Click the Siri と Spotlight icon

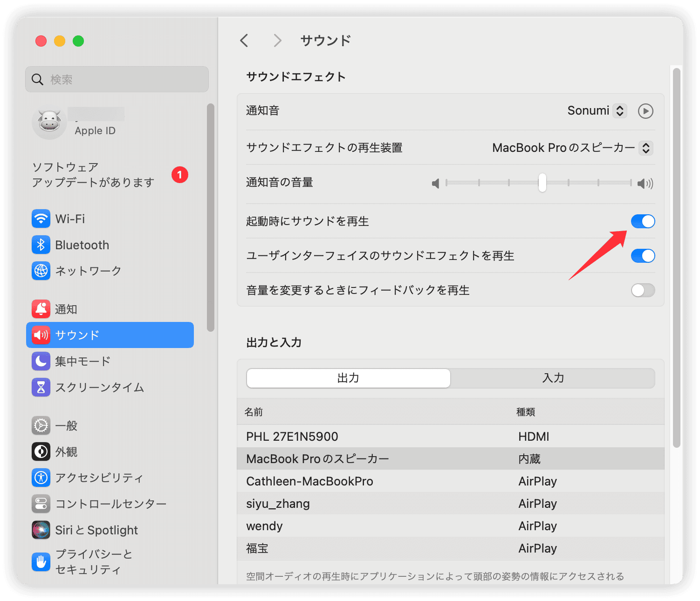(x=41, y=530)
